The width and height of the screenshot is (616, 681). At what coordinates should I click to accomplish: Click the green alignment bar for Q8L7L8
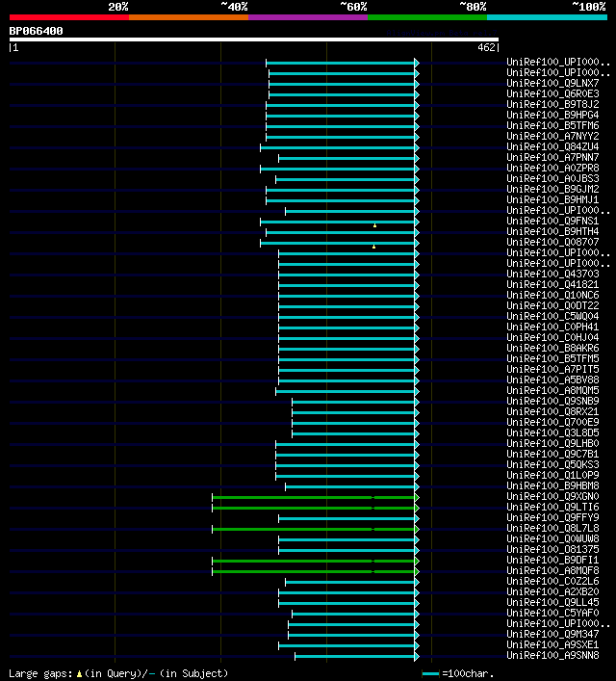pos(315,530)
